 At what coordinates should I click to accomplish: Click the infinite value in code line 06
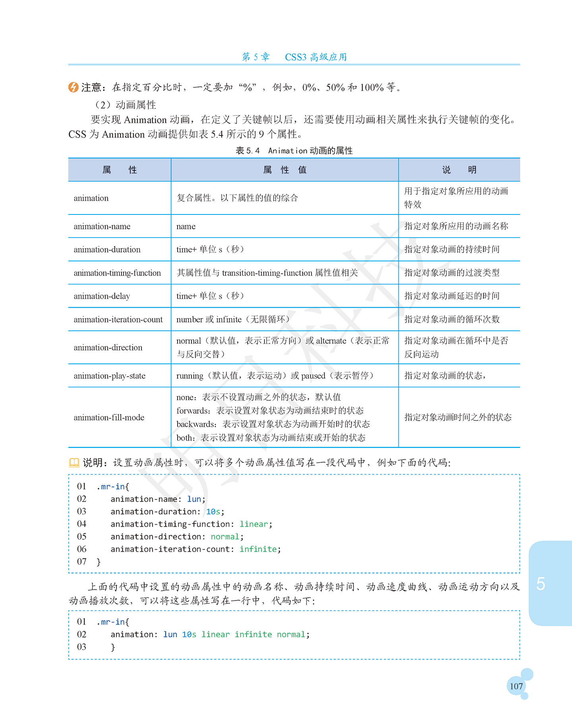pyautogui.click(x=258, y=549)
